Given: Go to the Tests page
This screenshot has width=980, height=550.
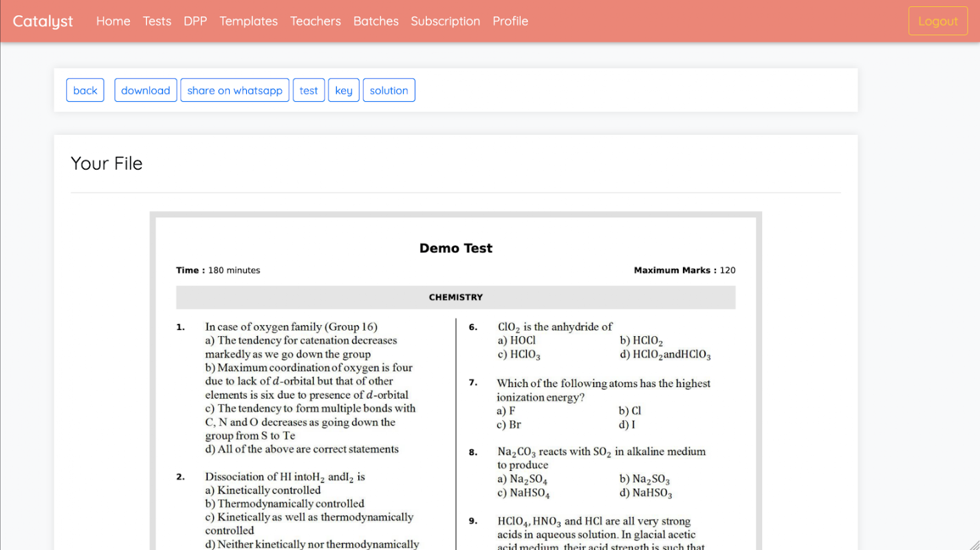Looking at the screenshot, I should [157, 21].
